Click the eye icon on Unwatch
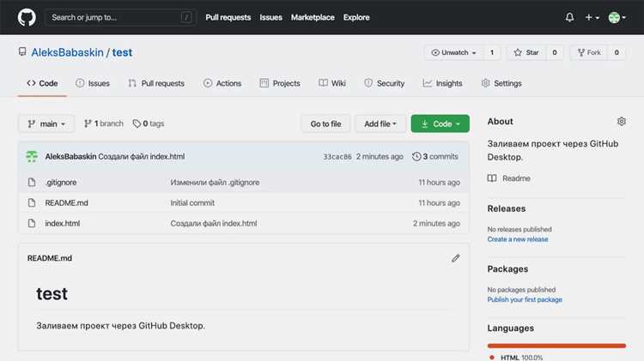644x361 pixels. click(435, 52)
